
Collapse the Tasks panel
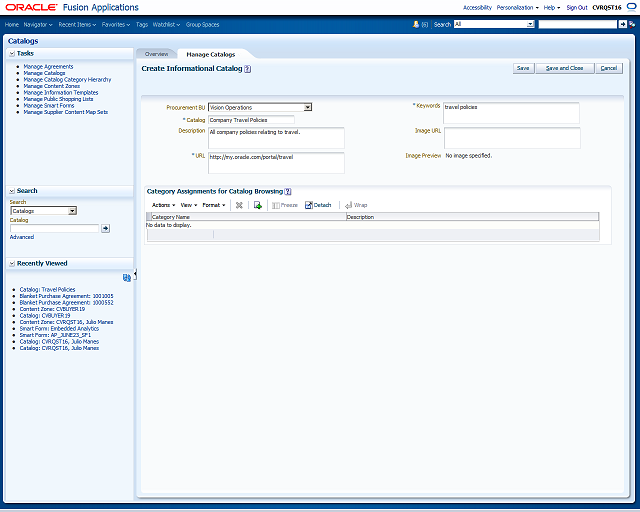[x=12, y=53]
